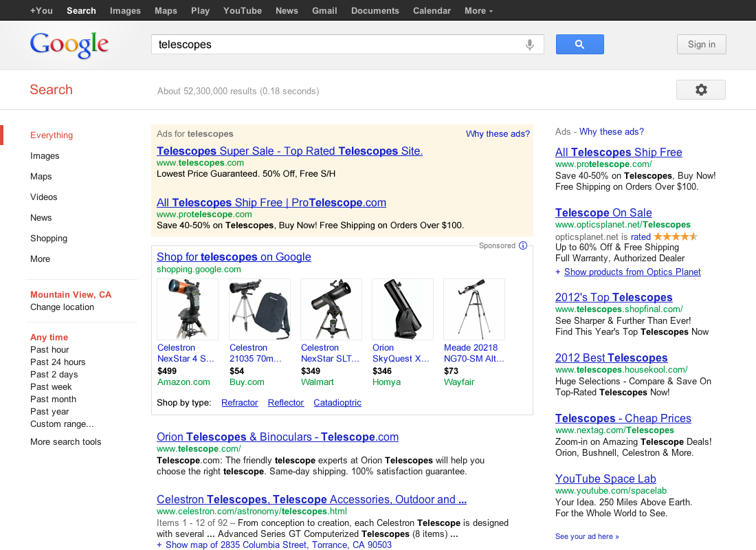Open Meade 20218 telescope image

tap(474, 309)
